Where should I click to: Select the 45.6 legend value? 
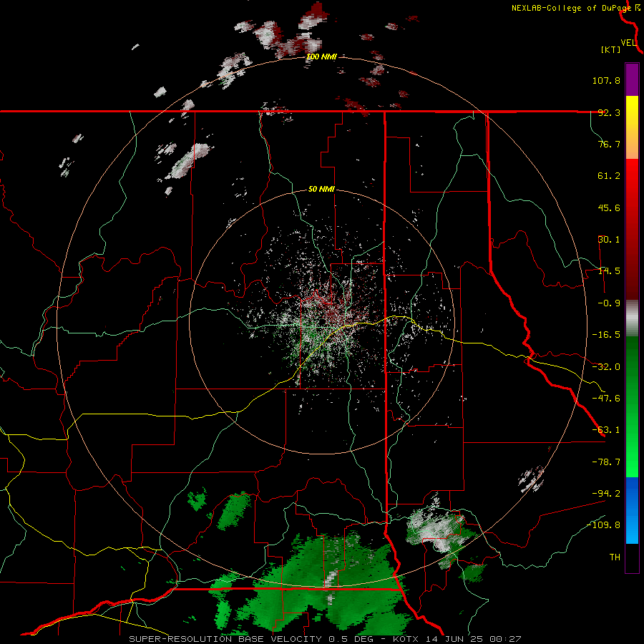coord(609,208)
